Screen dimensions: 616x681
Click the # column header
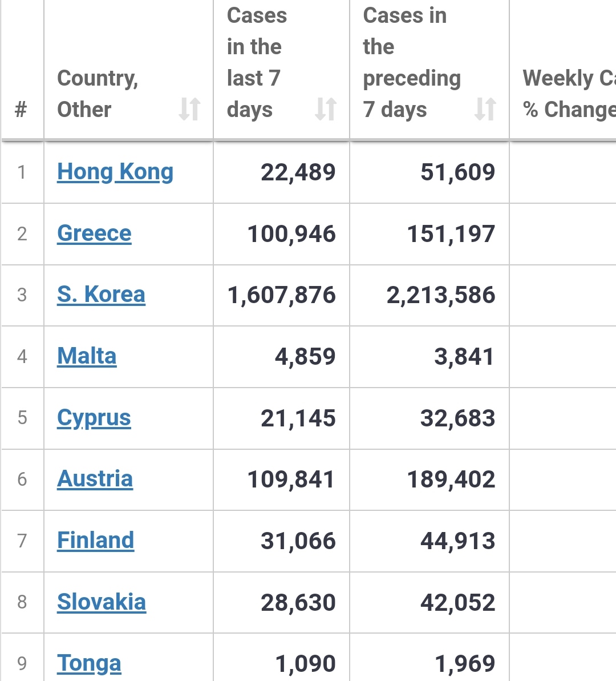21,109
